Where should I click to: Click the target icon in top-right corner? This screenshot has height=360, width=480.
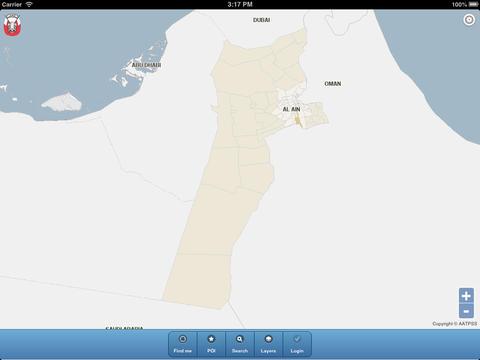[x=469, y=20]
